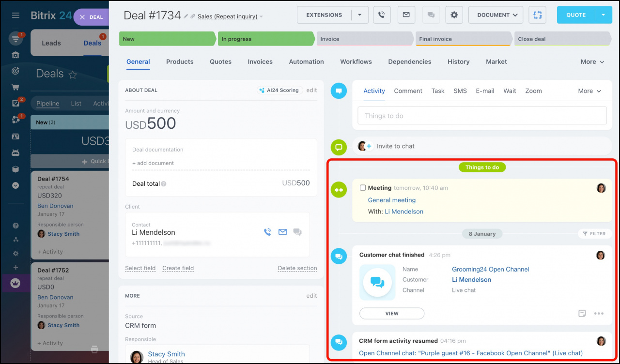
Task: Open CRM funnel icon in sidebar
Action: click(15, 39)
